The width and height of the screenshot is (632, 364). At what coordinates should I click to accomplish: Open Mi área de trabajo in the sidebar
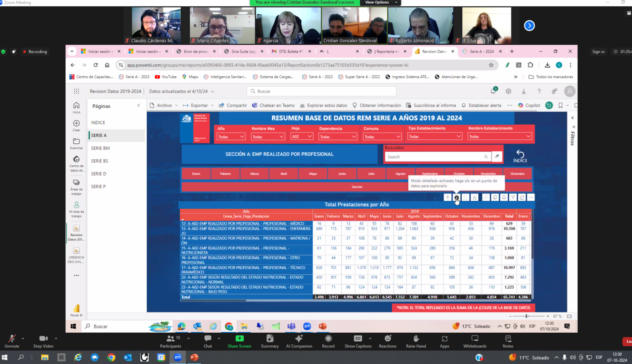[76, 209]
